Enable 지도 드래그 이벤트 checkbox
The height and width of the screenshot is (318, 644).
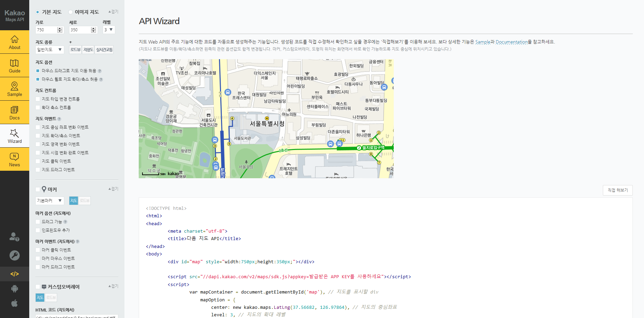(38, 170)
